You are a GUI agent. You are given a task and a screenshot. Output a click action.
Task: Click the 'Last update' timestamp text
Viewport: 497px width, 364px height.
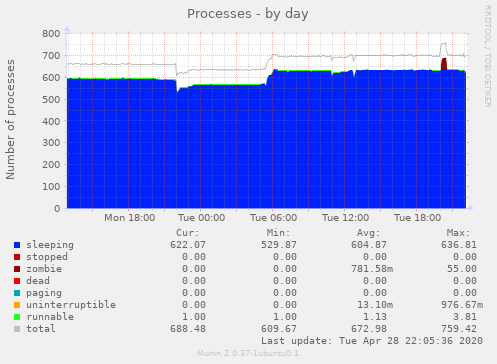[372, 341]
